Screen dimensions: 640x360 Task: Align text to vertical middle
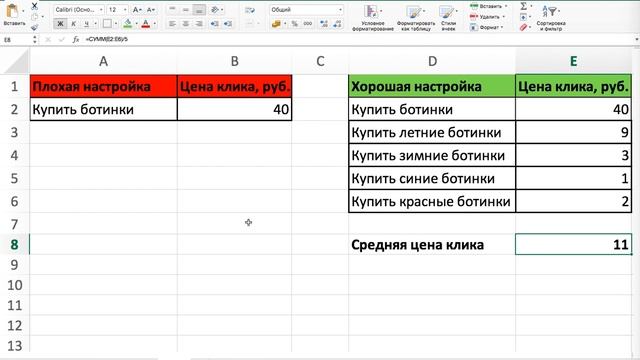[x=185, y=10]
